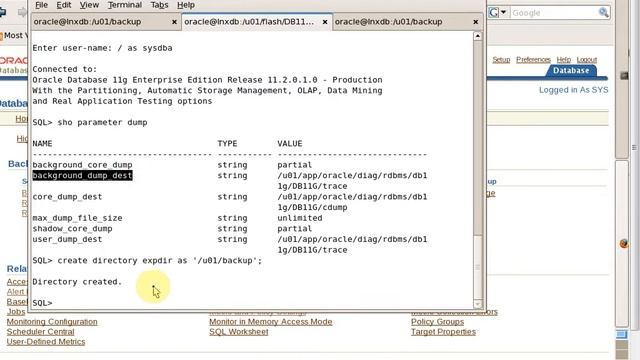Screen dimensions: 640x360
Task: Open the Terminal menu
Action: (124, 5)
